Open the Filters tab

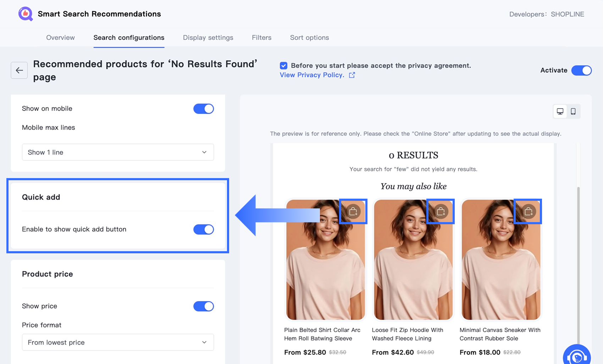(262, 38)
